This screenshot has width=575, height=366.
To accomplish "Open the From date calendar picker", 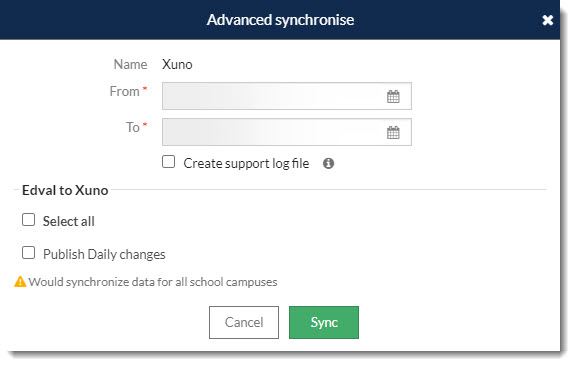I will tap(393, 97).
